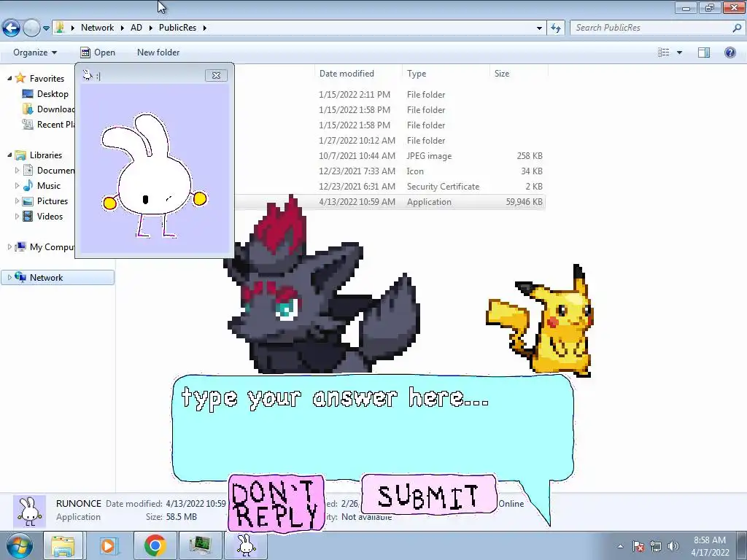Click the Forward navigation arrow
This screenshot has width=747, height=560.
point(31,28)
